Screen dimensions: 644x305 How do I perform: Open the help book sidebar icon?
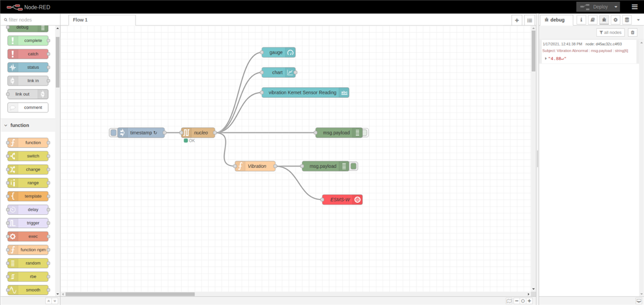[593, 20]
